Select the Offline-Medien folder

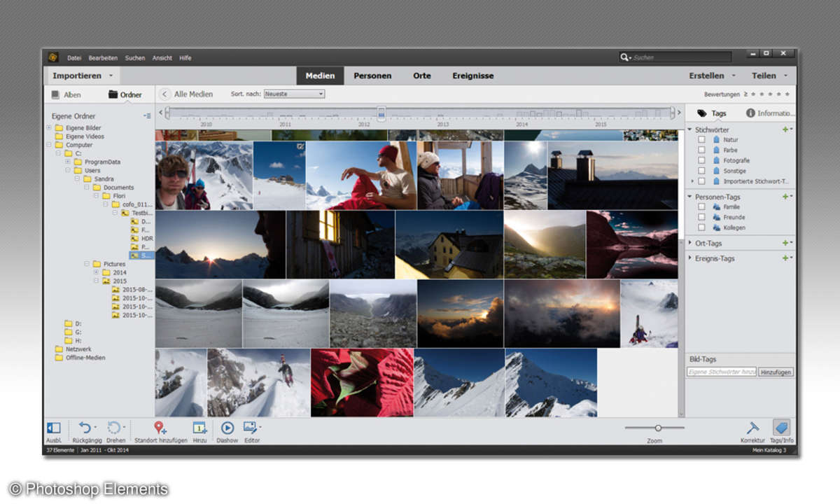pyautogui.click(x=86, y=357)
